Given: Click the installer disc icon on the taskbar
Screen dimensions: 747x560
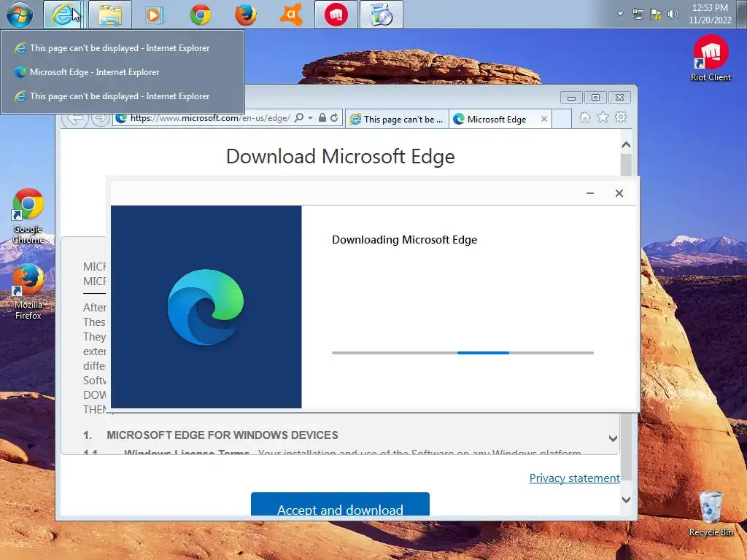Looking at the screenshot, I should click(382, 15).
